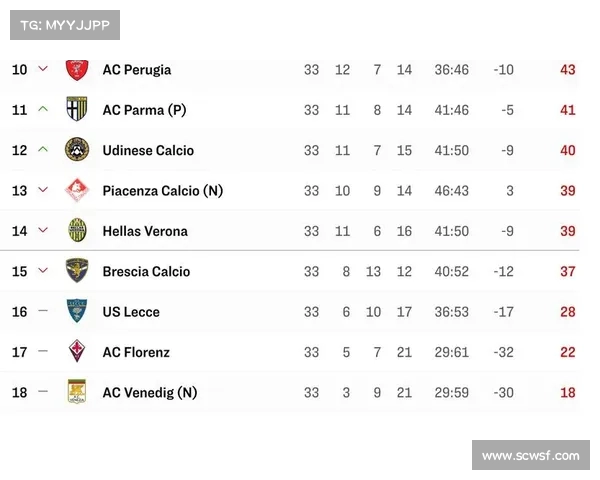The width and height of the screenshot is (600, 480).
Task: Click the Piacenza Calcio club crest
Action: point(77,190)
